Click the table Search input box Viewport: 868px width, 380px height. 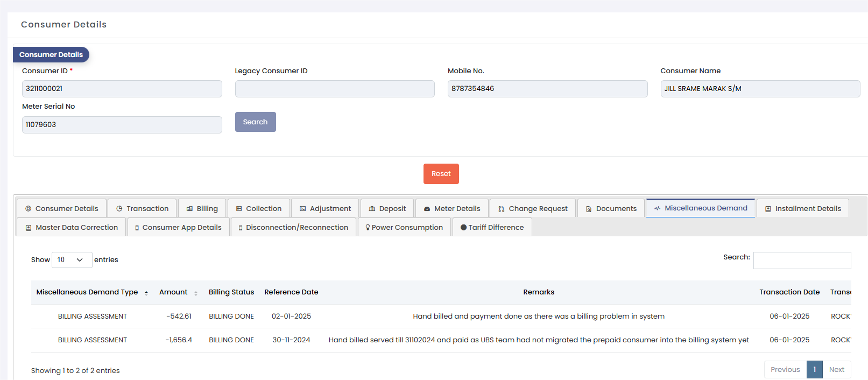[802, 261]
